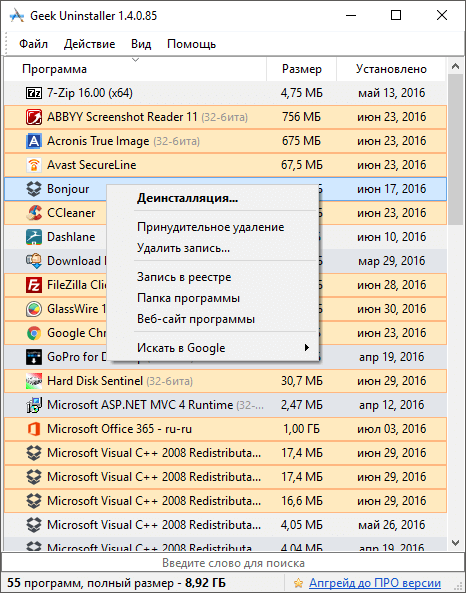Open the Файл menu

coord(33,44)
